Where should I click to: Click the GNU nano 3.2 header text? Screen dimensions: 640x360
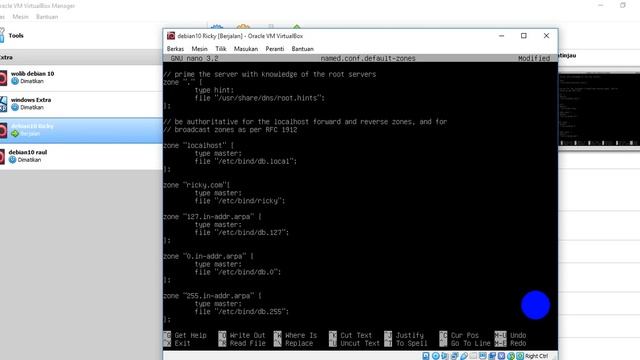point(194,58)
